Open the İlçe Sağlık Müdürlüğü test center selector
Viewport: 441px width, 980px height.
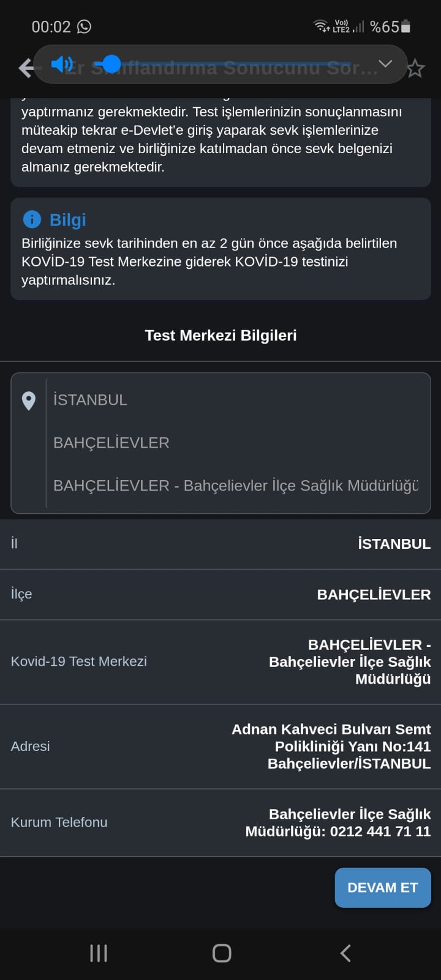tap(236, 486)
